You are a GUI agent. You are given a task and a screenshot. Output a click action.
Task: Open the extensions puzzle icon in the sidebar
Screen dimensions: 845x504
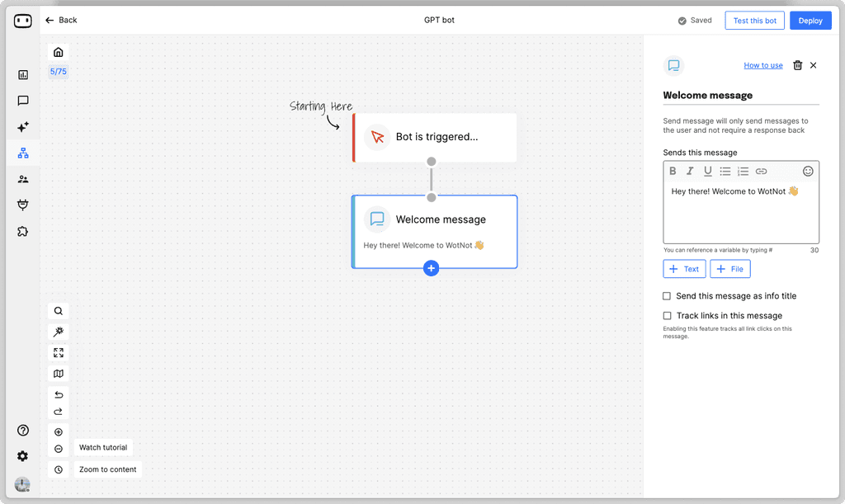(22, 232)
